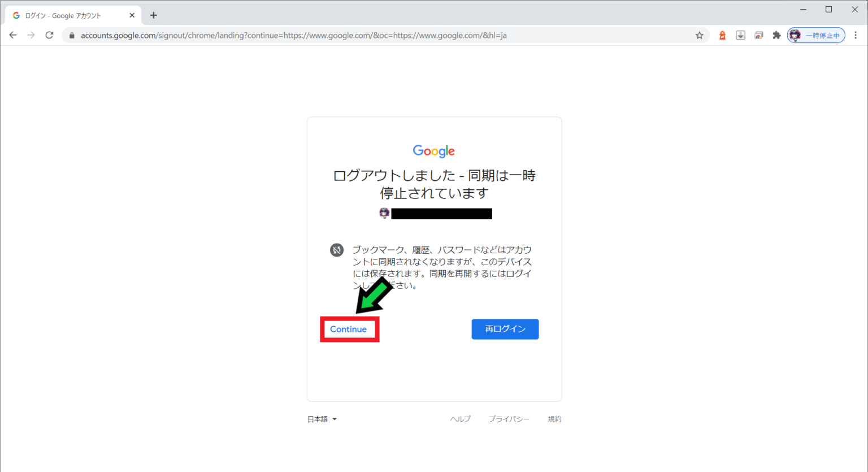This screenshot has width=868, height=472.
Task: View site info via the lock icon
Action: [x=72, y=35]
